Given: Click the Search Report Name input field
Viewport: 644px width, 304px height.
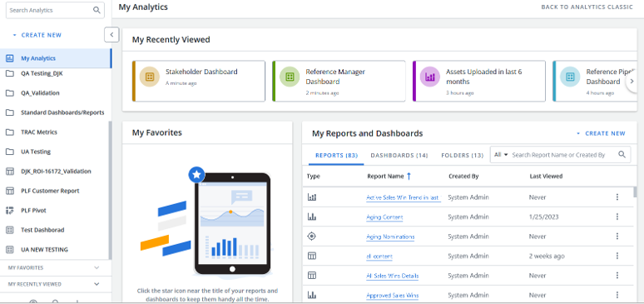Looking at the screenshot, I should [562, 155].
